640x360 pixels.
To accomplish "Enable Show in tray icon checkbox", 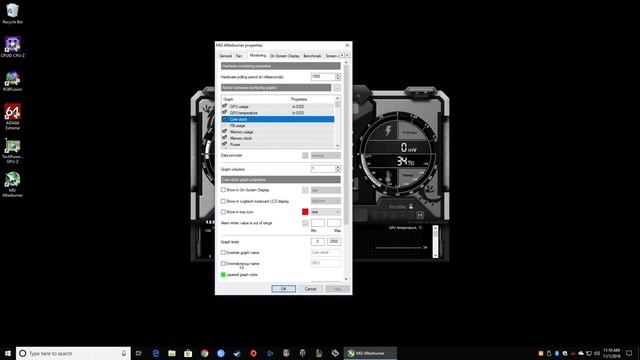I will tap(223, 212).
